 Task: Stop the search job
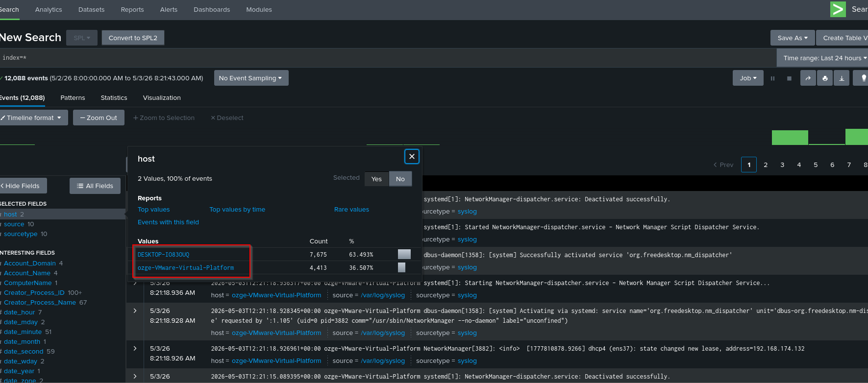click(x=789, y=78)
